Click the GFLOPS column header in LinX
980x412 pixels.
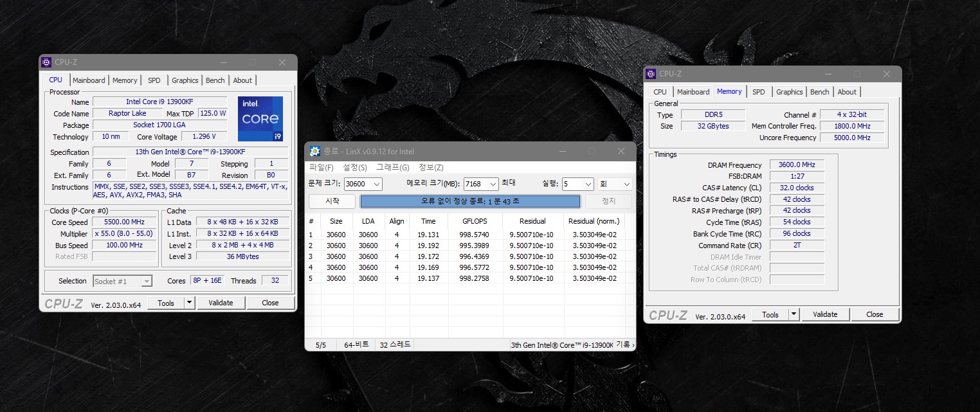point(475,221)
